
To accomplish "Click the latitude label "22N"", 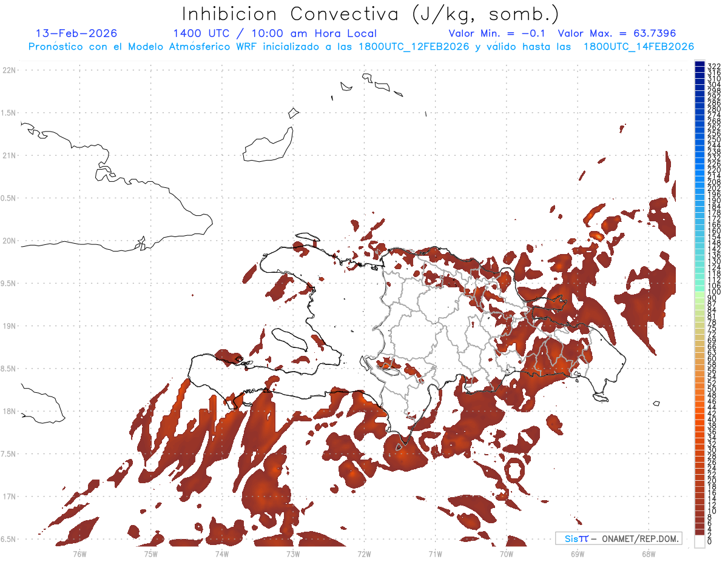I will click(8, 70).
